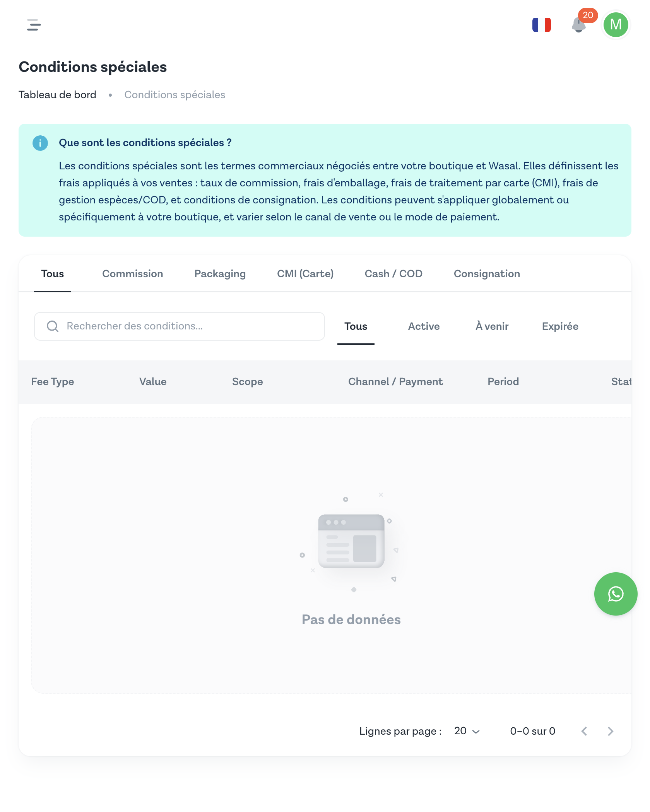Click the info icon in the banner
Image resolution: width=650 pixels, height=812 pixels.
40,143
